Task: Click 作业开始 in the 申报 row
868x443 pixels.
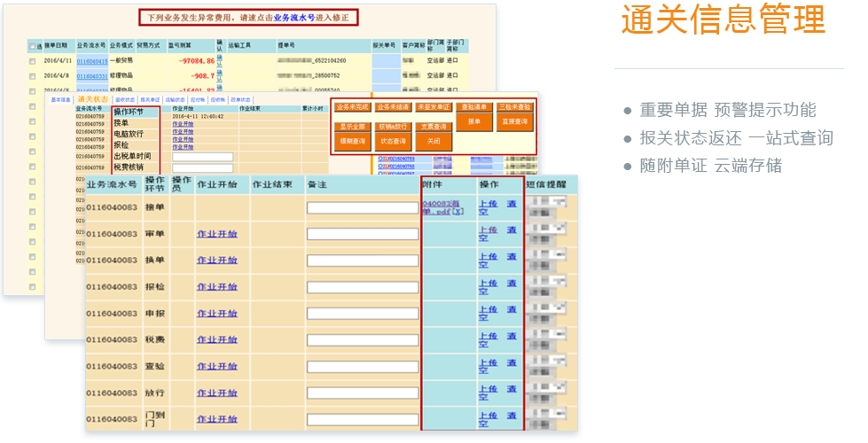Action: (217, 314)
